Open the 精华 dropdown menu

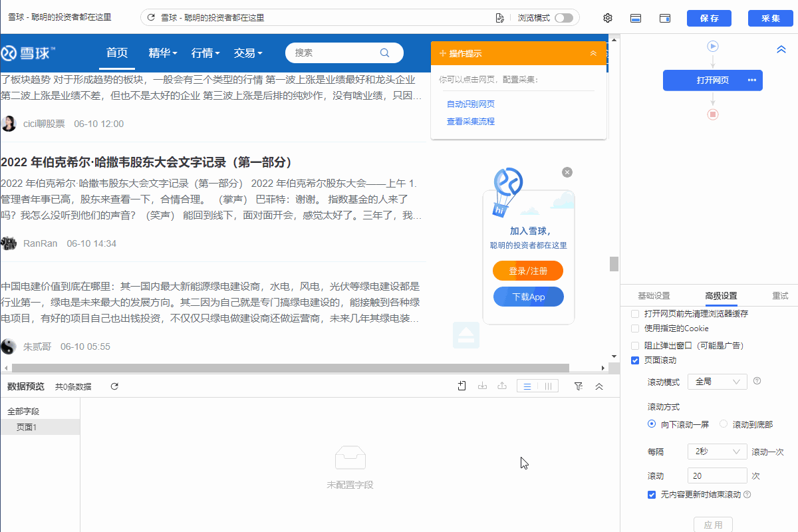coord(163,53)
